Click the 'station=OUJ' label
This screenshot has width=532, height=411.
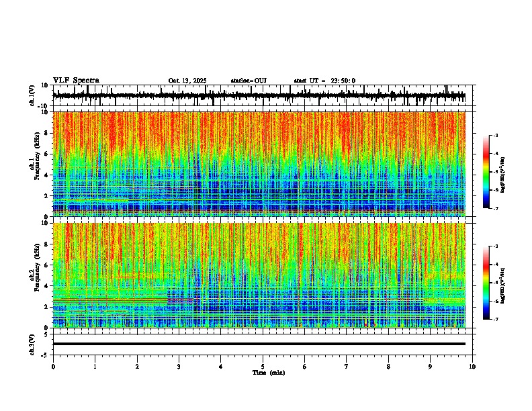click(x=249, y=81)
